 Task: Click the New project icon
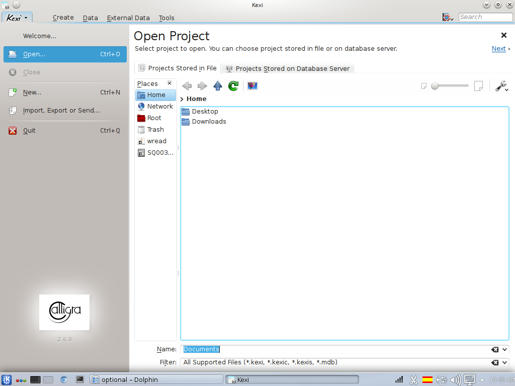[13, 92]
